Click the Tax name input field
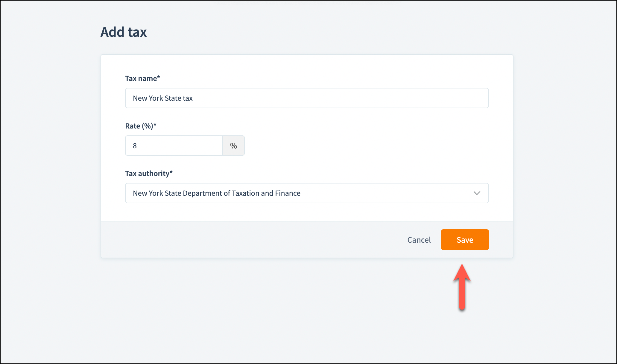 [307, 98]
